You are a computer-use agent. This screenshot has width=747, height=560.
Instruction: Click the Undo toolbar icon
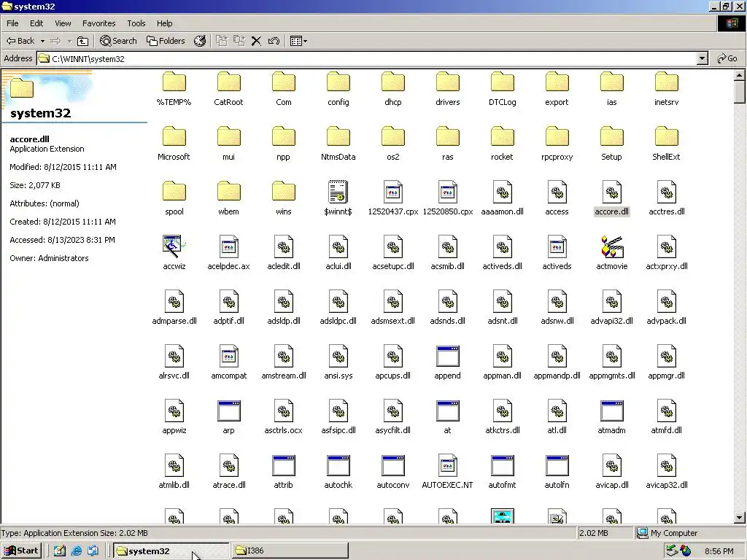(274, 41)
